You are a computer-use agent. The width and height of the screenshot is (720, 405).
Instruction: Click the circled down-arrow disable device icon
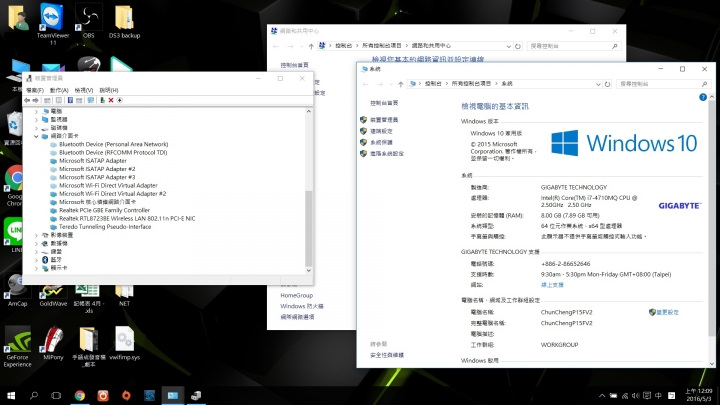[x=119, y=100]
